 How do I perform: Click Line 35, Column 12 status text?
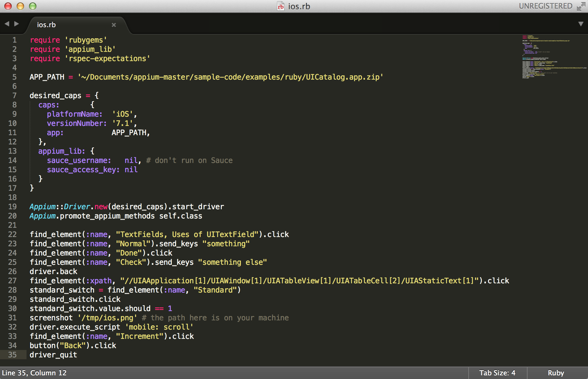tap(34, 373)
